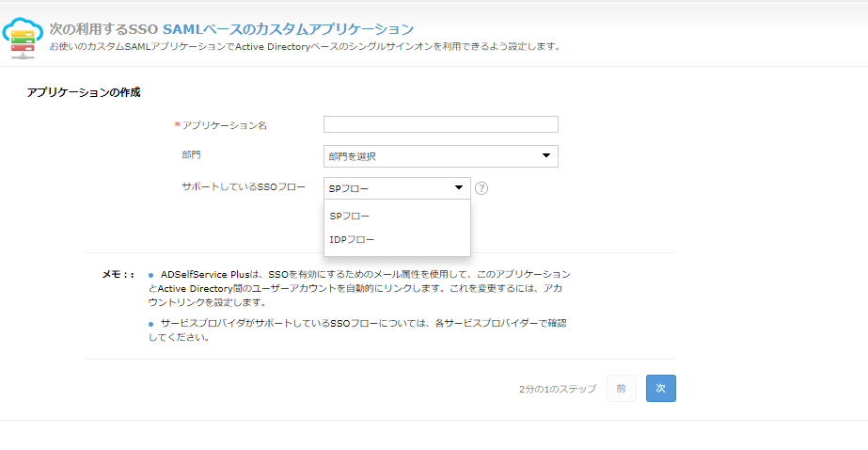Screen dimensions: 868x450
Task: Click the red asterisk beside アプリケーション名
Action: point(177,125)
